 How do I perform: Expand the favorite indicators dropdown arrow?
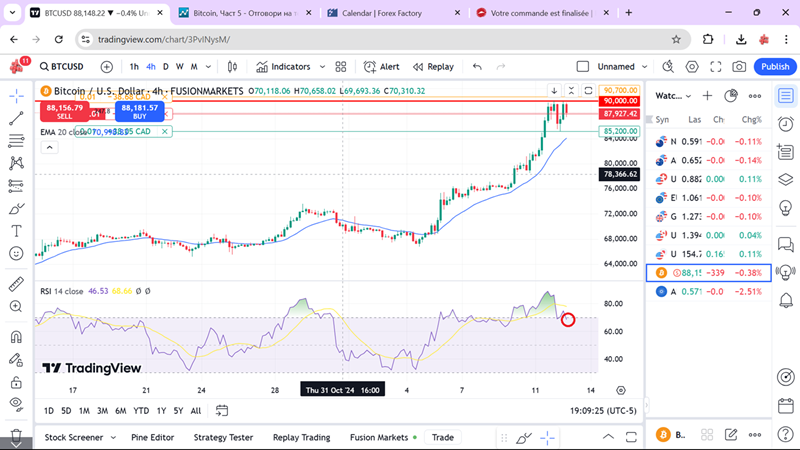(322, 67)
